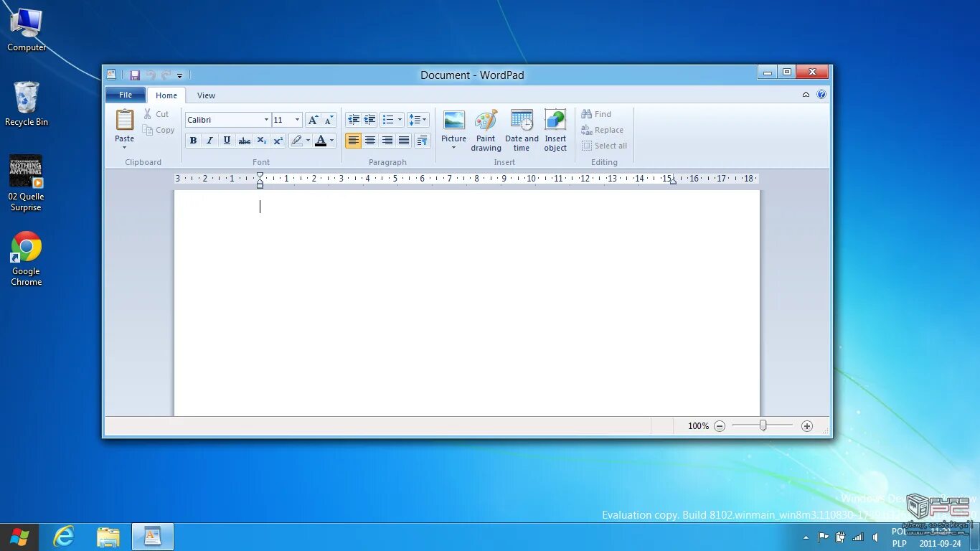Switch to the Home tab
This screenshot has width=980, height=551.
tap(166, 95)
